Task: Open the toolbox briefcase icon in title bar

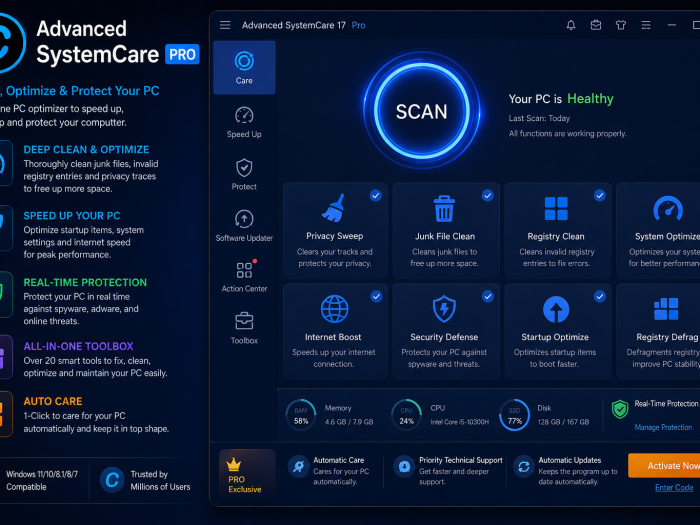Action: pyautogui.click(x=596, y=25)
